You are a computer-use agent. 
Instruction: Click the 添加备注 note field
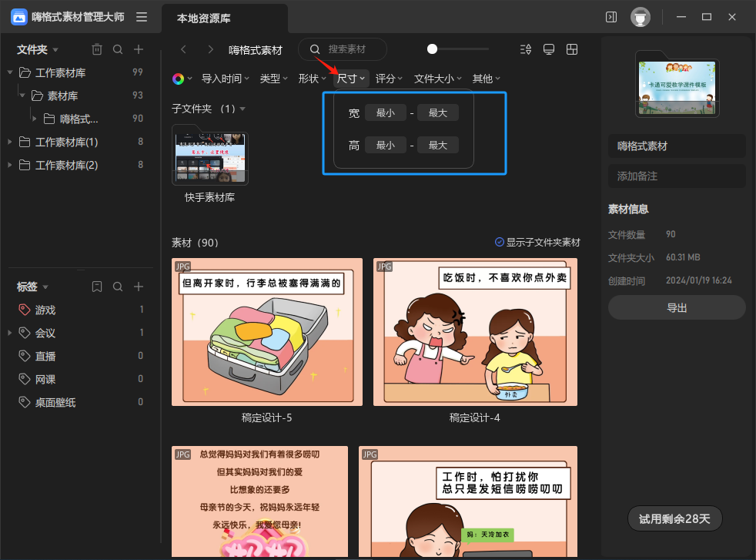tap(677, 176)
